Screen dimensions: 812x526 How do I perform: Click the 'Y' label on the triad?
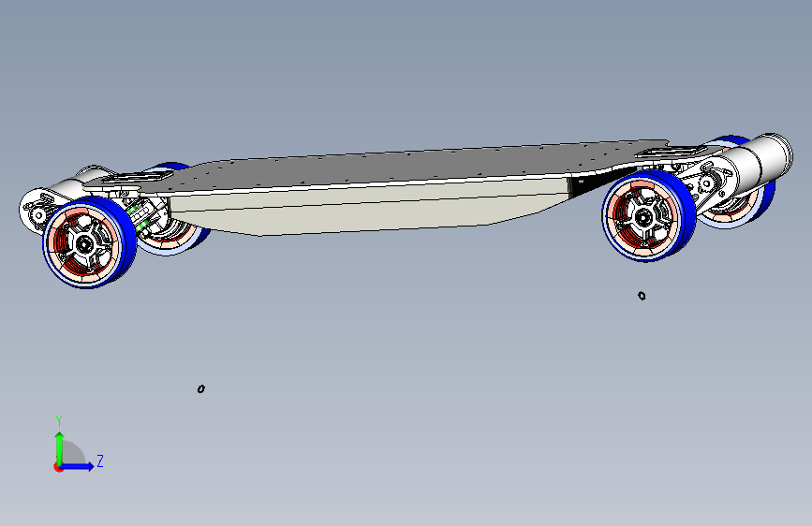(x=59, y=421)
